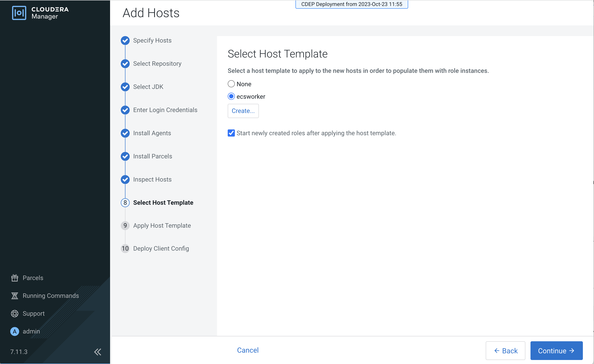
Task: Collapse sidebar with double-chevron icon
Action: 97,352
